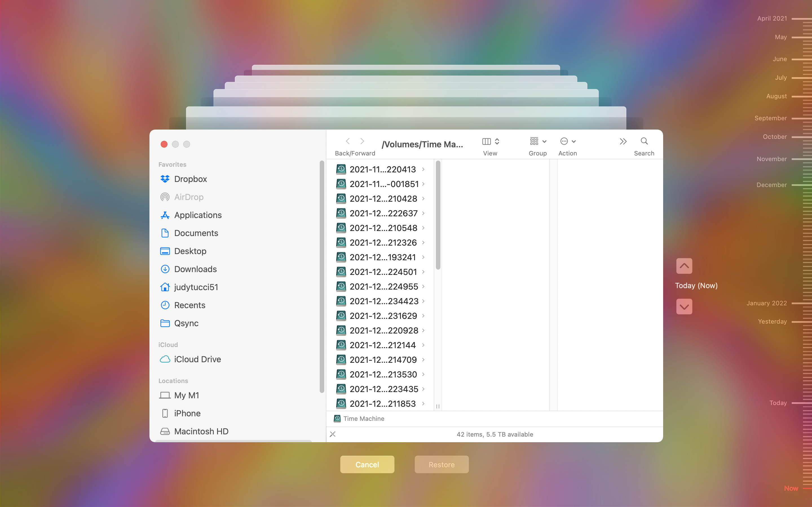The image size is (812, 507).
Task: Click the Cancel button
Action: pyautogui.click(x=367, y=464)
